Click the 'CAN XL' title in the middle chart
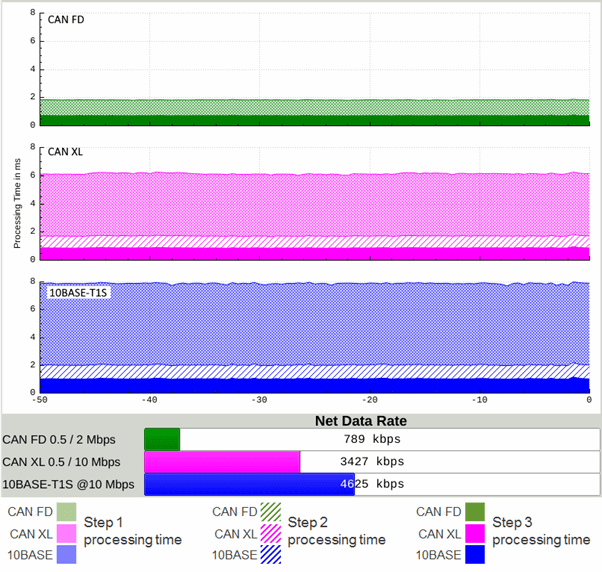Image resolution: width=602 pixels, height=572 pixels. pyautogui.click(x=65, y=152)
